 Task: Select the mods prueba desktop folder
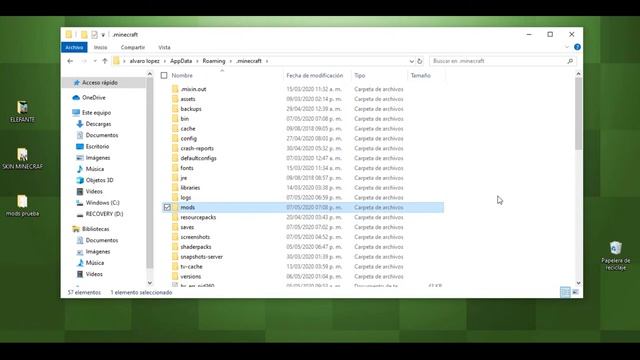22,206
